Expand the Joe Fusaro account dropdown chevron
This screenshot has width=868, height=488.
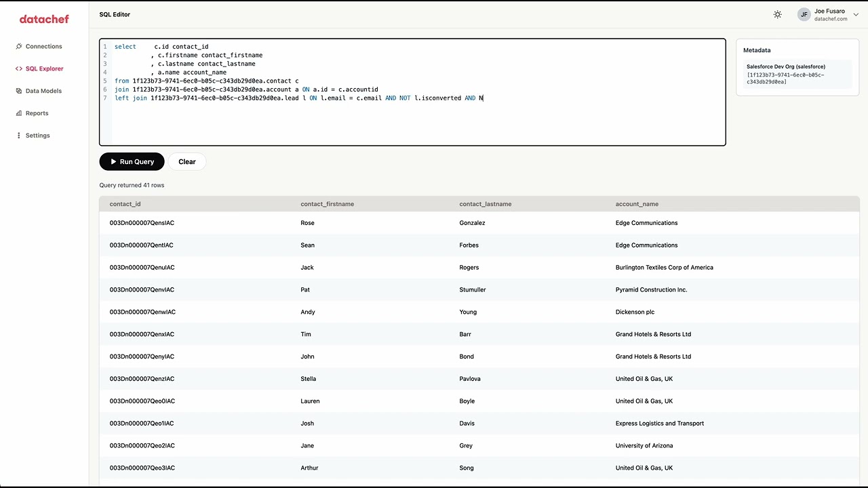point(856,15)
